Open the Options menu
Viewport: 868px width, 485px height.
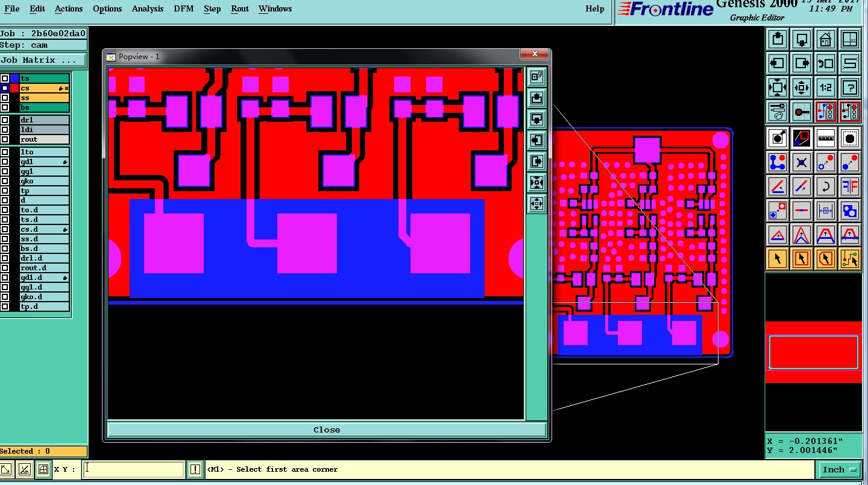click(x=107, y=8)
